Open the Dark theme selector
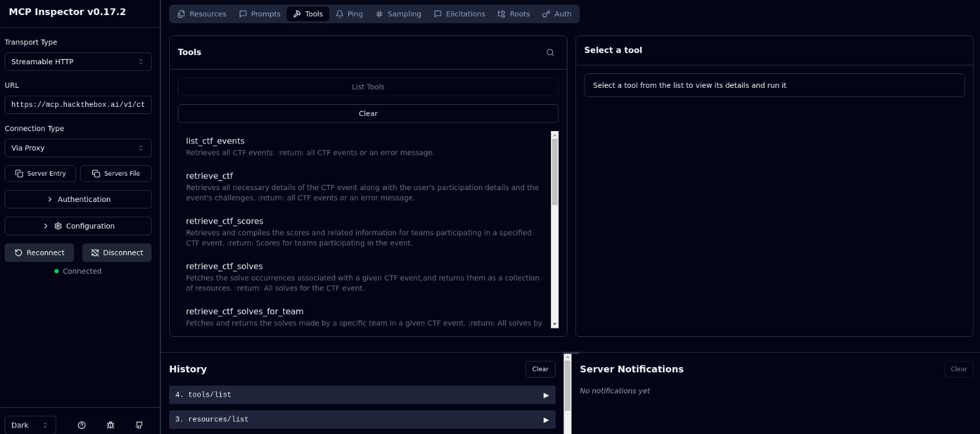Screen dimensions: 980x434 pyautogui.click(x=30, y=425)
